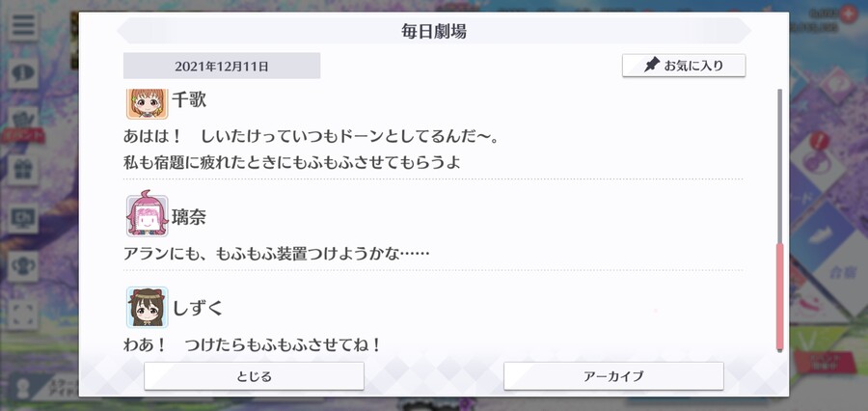Viewport: 868px width, 411px height.
Task: Click the pink scrollbar thumb
Action: pos(780,297)
